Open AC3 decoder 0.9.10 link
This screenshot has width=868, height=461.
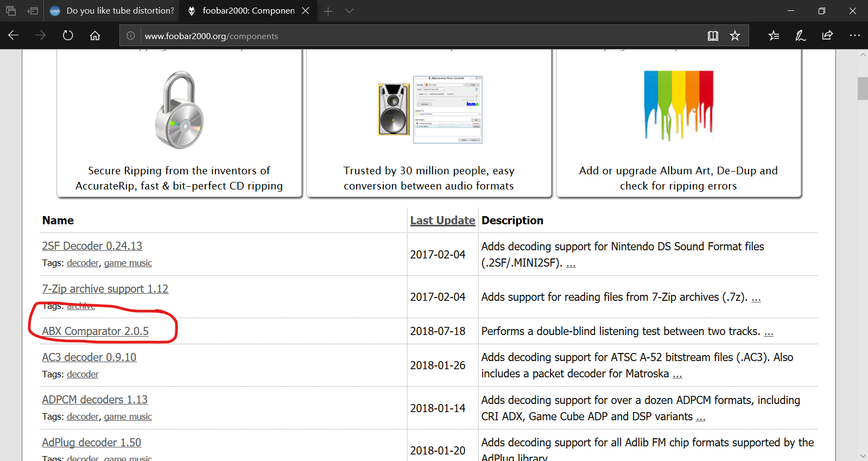(x=89, y=357)
